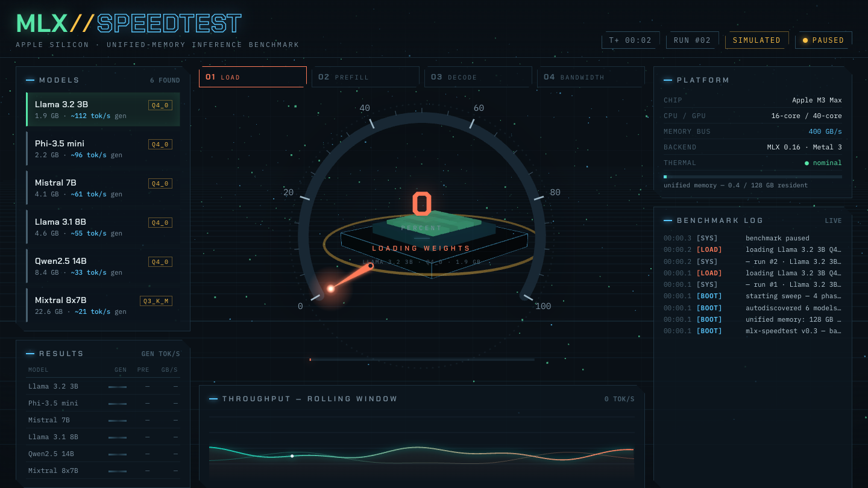Click the gauge needle glowing tip

tap(330, 289)
